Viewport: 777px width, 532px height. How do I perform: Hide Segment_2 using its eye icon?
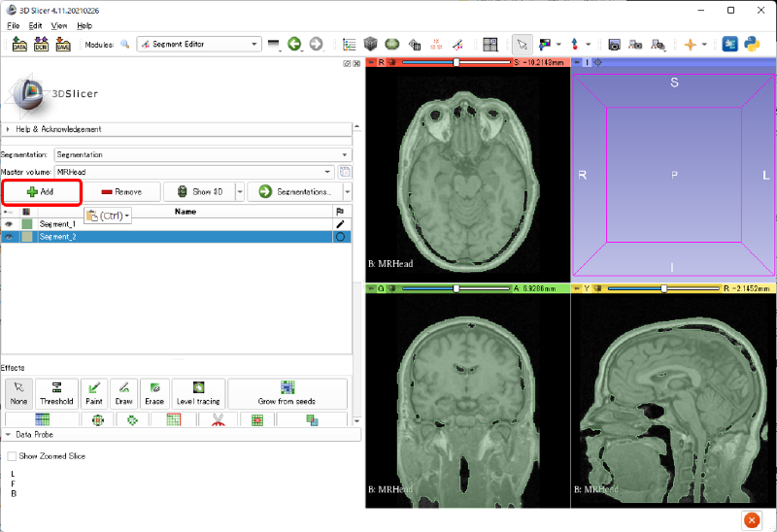click(10, 236)
